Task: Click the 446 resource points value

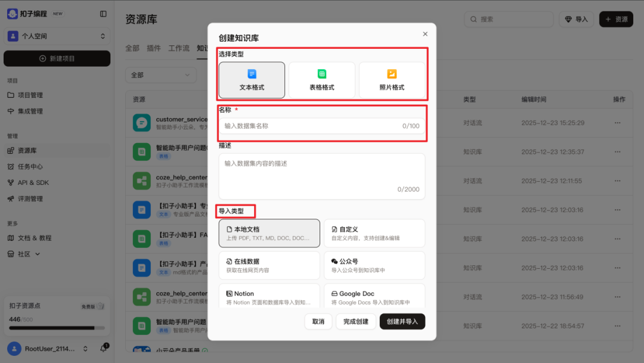Action: 14,319
